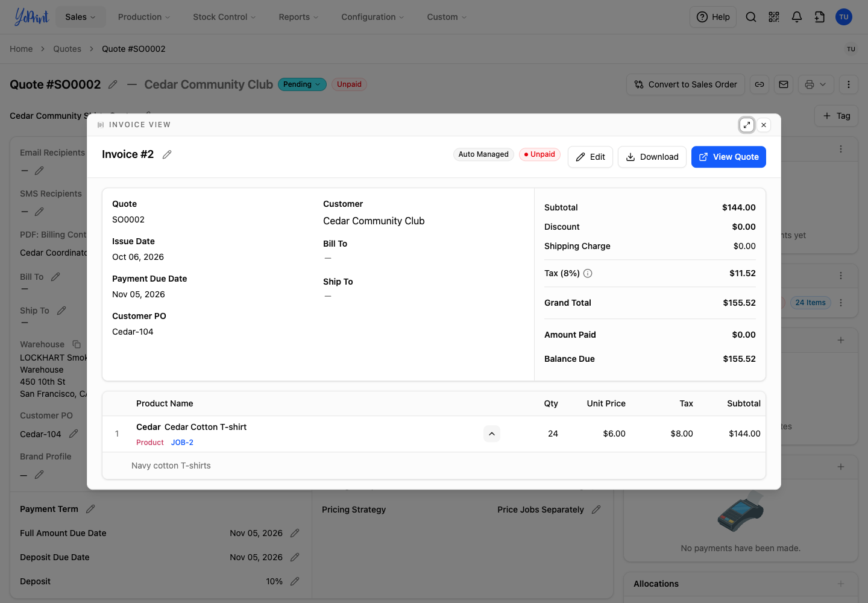Open the quote's more options menu
868x603 pixels.
849,84
